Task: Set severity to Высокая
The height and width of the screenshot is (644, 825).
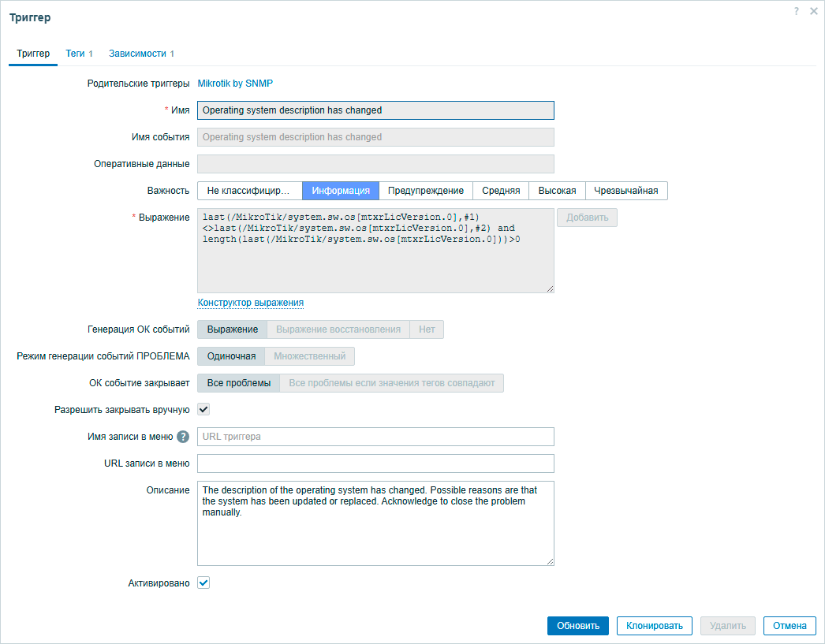Action: click(x=557, y=191)
